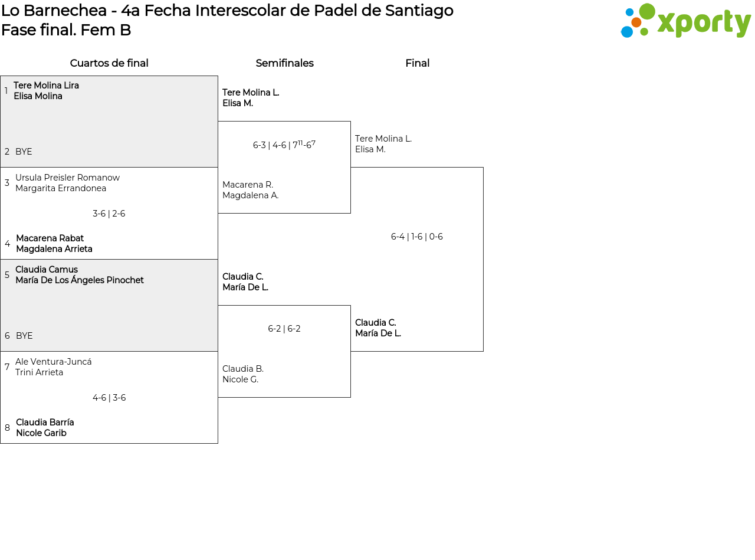Click the 3-6 | 2-6 quarterfinal score
Screen dimensions: 755x560
pyautogui.click(x=109, y=214)
